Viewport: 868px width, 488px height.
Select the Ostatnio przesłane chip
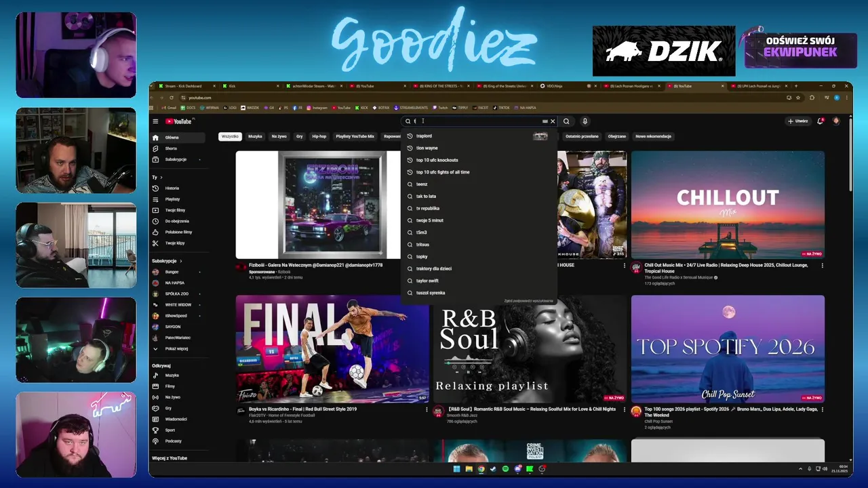pos(582,136)
